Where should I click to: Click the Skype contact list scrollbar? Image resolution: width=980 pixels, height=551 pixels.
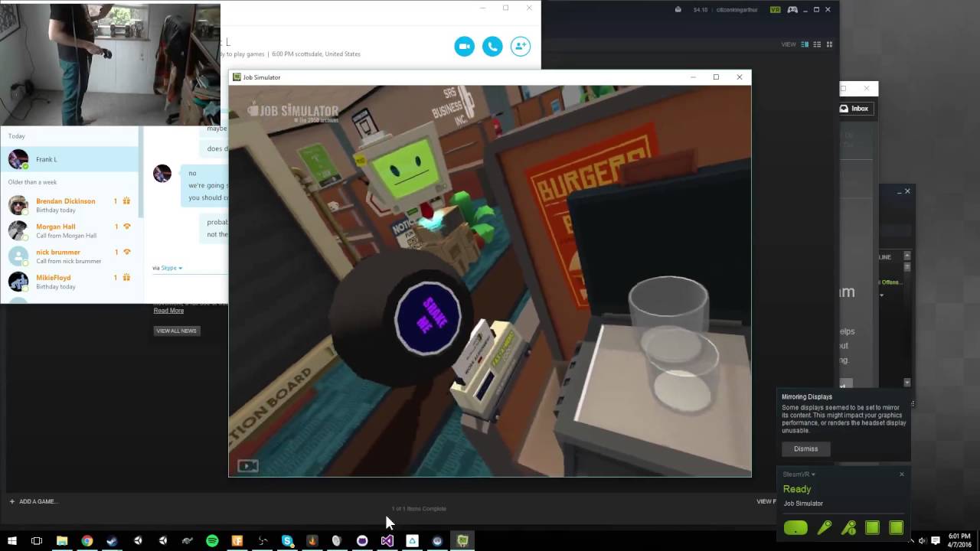point(141,172)
